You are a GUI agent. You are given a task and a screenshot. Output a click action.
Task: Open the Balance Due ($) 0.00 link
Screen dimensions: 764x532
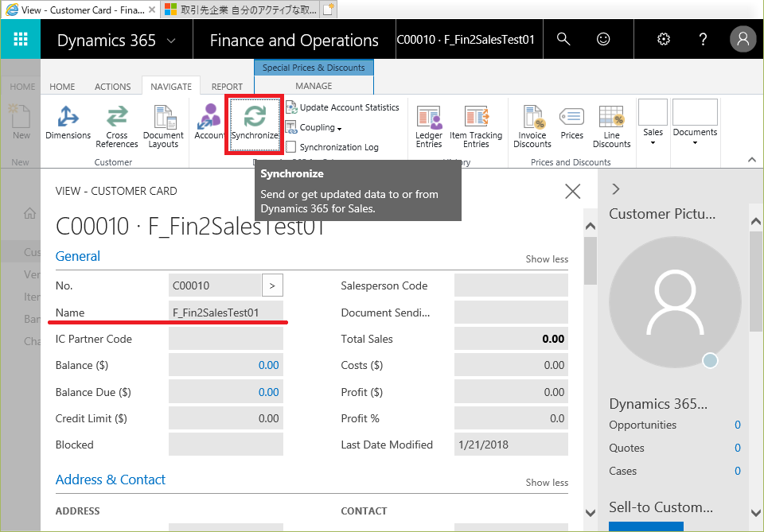coord(268,392)
